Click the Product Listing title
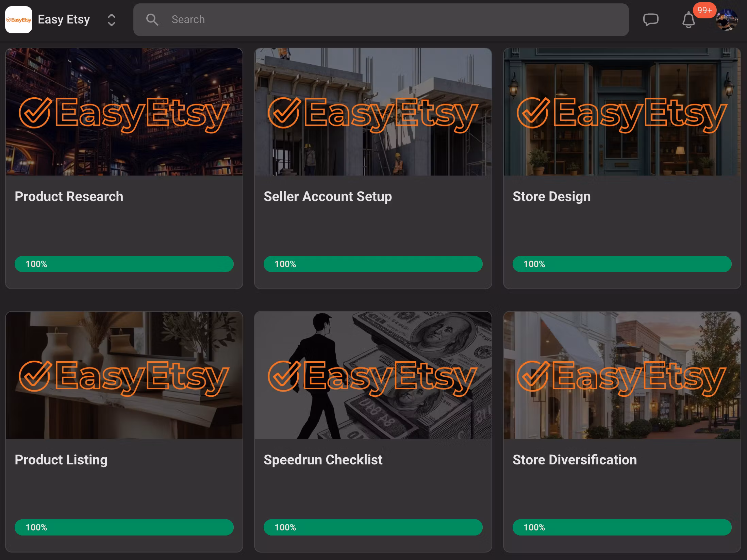 [x=61, y=460]
